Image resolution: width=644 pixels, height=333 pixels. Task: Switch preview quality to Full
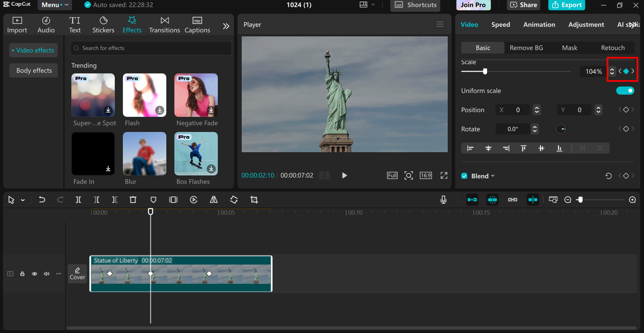click(x=392, y=175)
